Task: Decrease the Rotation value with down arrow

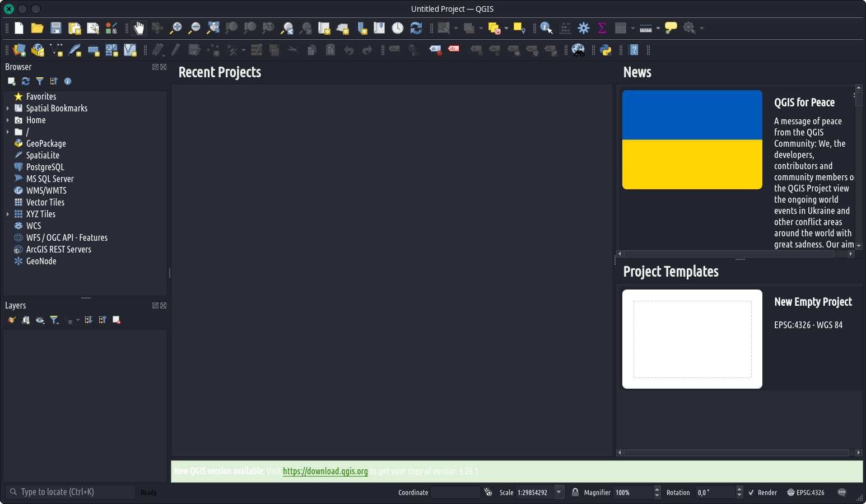Action: (739, 496)
